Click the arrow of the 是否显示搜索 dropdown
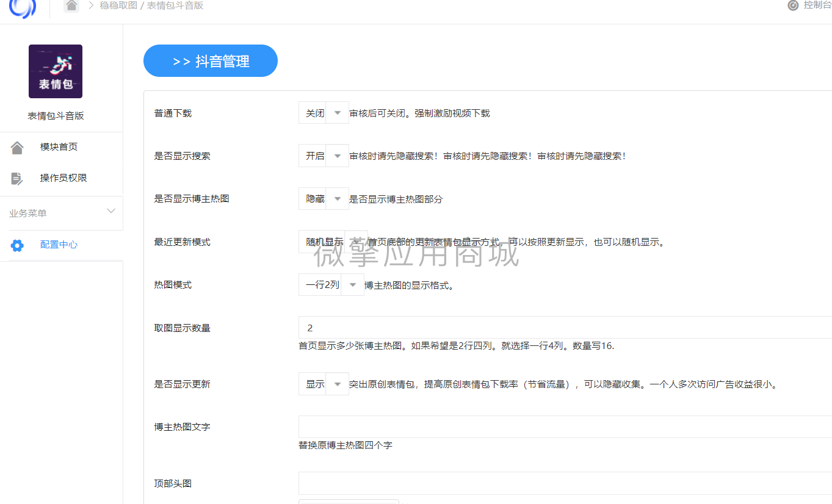 coord(337,156)
